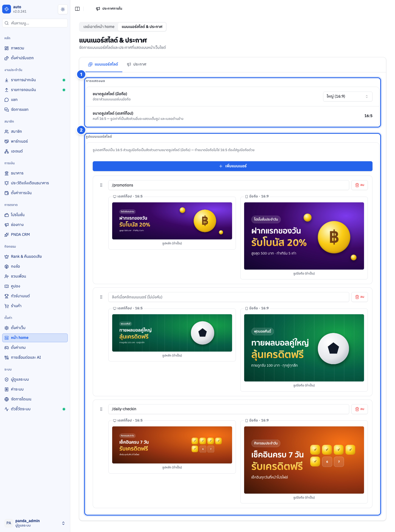Screen dimensions: 395x532
Task: Open Rank & คืนยอดเสีย in sidebar
Action: click(x=35, y=257)
